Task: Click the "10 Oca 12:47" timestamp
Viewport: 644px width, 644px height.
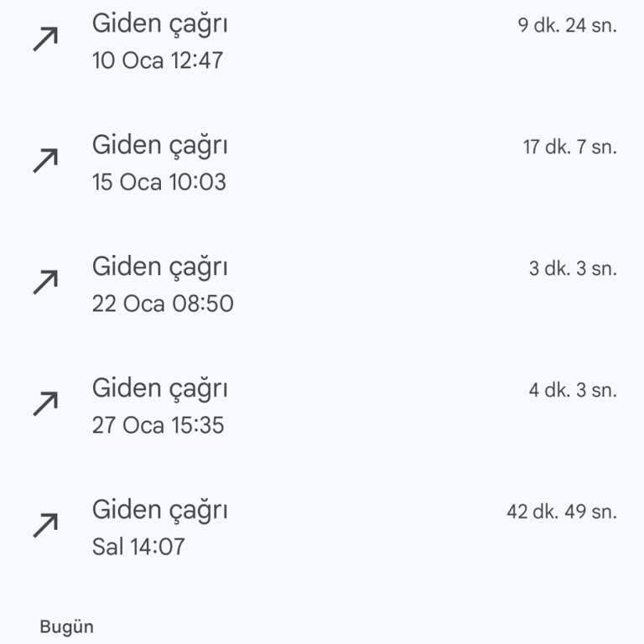Action: click(158, 60)
